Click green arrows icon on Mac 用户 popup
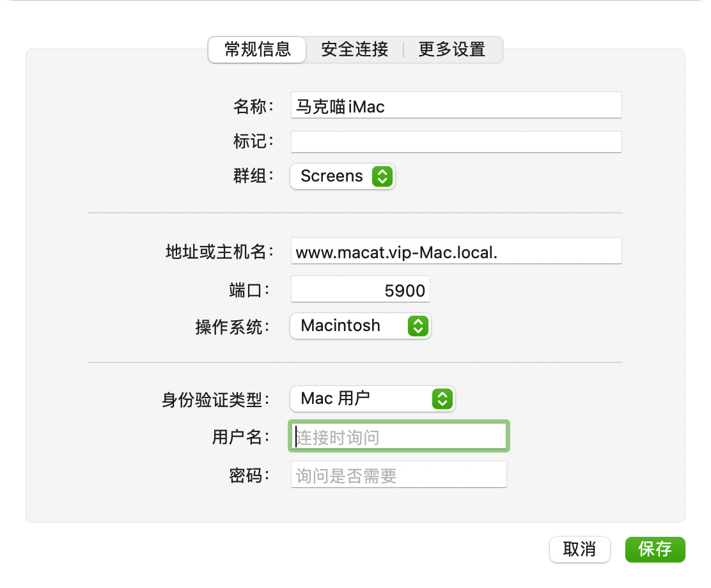This screenshot has height=588, width=711. pos(442,399)
